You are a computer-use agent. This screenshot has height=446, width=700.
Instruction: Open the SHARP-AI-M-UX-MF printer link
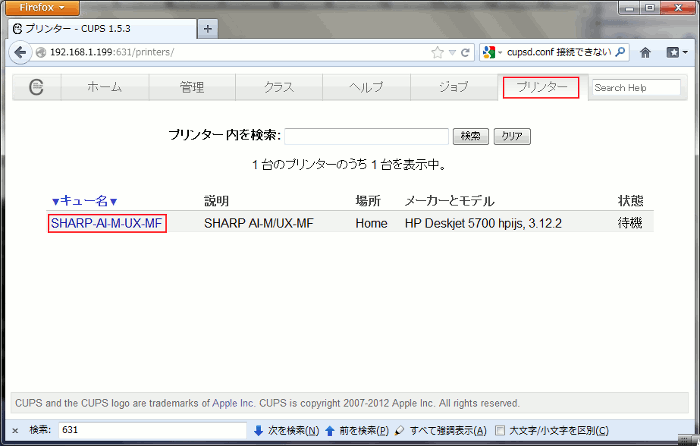pyautogui.click(x=107, y=223)
